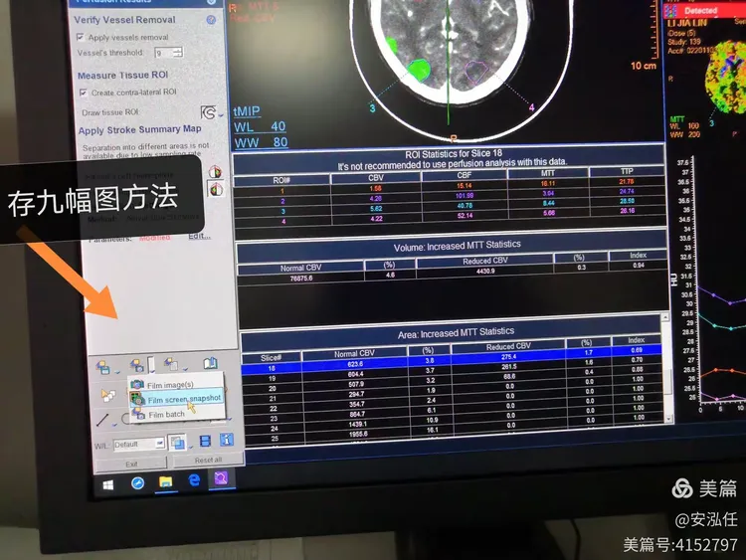Select upper hemisphere summary map icon
The height and width of the screenshot is (560, 746).
point(215,172)
